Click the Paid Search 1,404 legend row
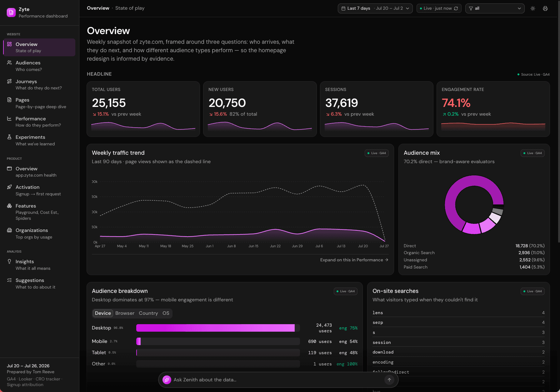This screenshot has width=560, height=392. pos(474,267)
